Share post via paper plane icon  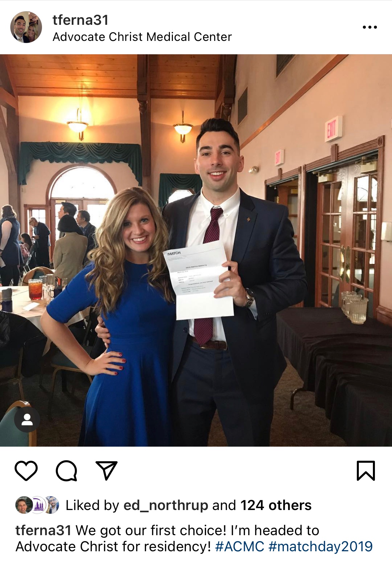click(x=107, y=470)
